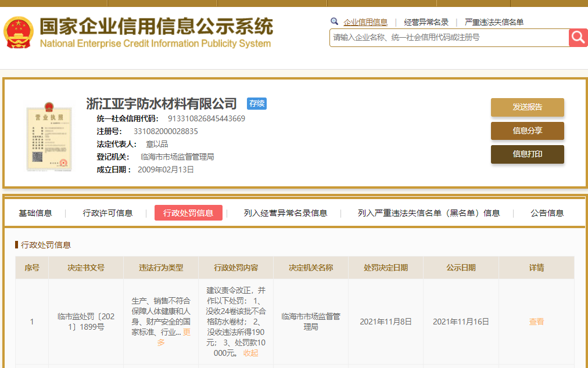Viewport: 588px width, 368px height.
Task: Click the penalty decision date 2021年11月8日
Action: (386, 322)
